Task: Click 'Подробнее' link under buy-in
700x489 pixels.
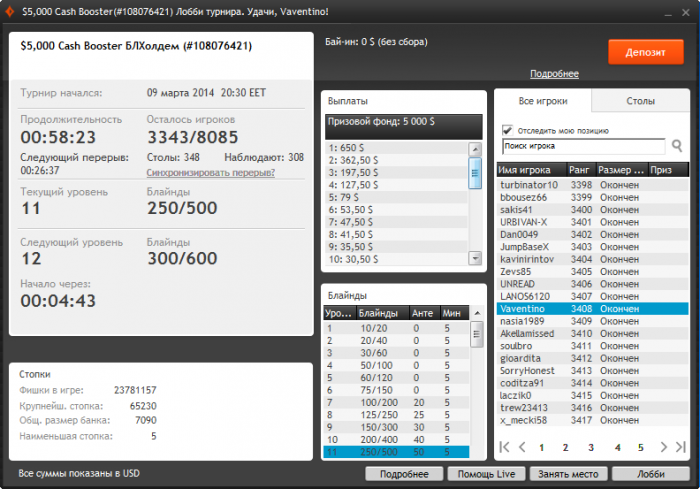Action: tap(554, 74)
